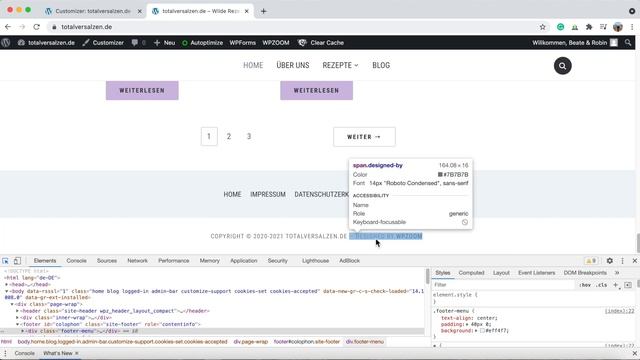Screen dimensions: 640x360
Task: Go to pagination page 2
Action: tap(229, 136)
